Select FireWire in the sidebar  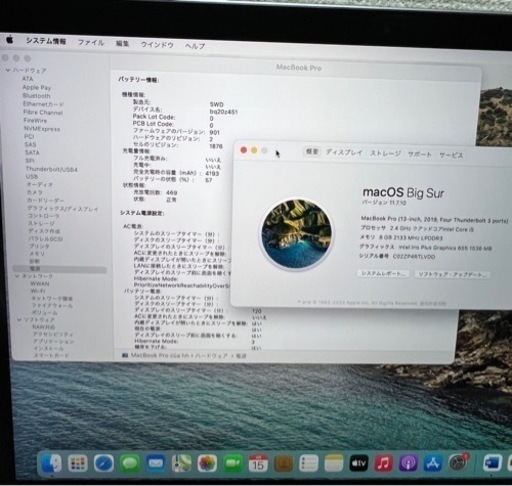click(x=35, y=120)
